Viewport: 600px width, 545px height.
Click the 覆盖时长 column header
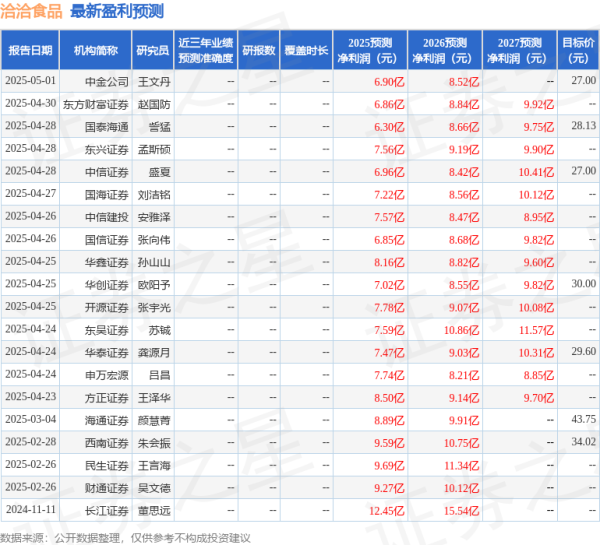click(308, 50)
